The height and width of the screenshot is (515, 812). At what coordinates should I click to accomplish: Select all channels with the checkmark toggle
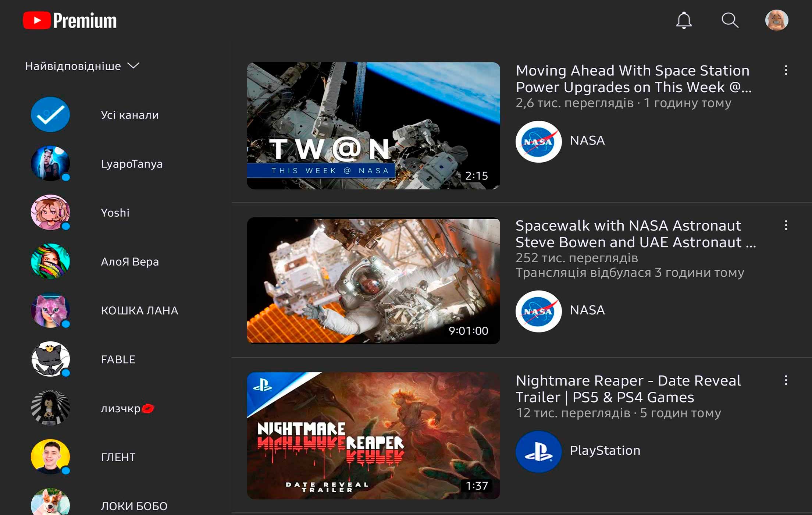(x=51, y=114)
